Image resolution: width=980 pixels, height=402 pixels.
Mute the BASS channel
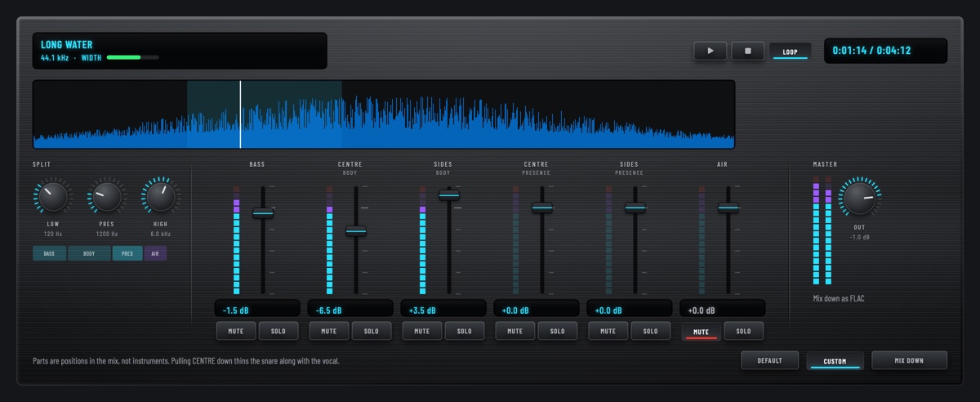click(236, 331)
